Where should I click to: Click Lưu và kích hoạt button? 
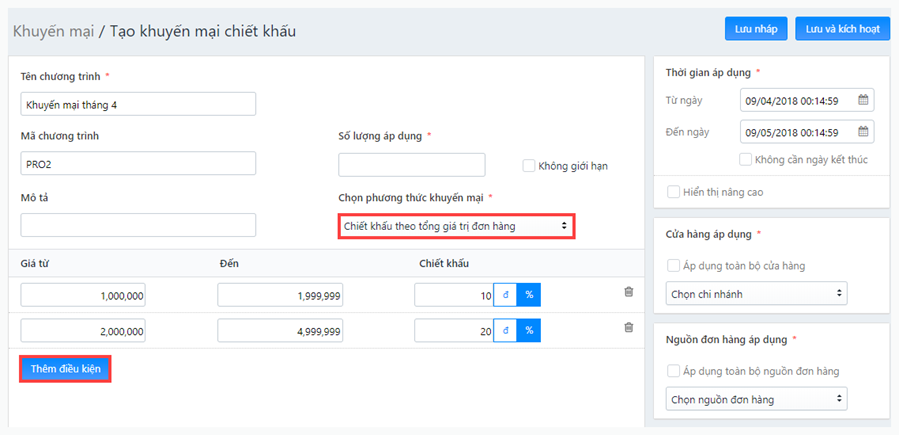tap(843, 29)
